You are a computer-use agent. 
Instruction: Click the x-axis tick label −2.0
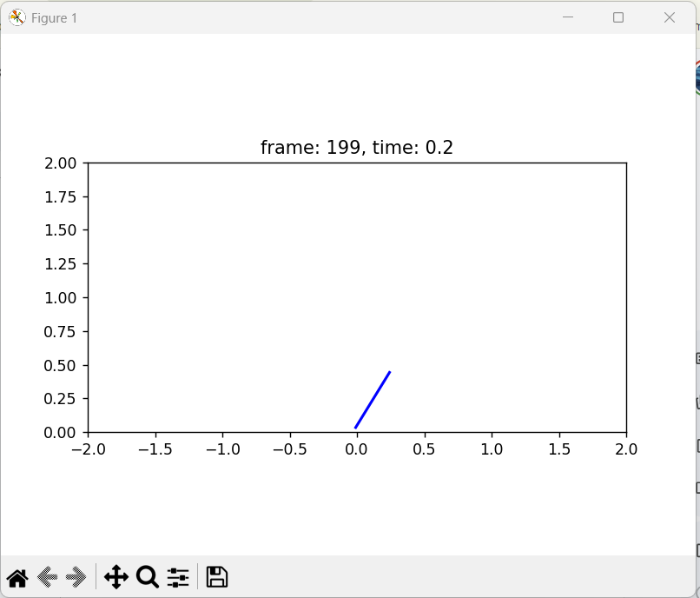coord(88,449)
